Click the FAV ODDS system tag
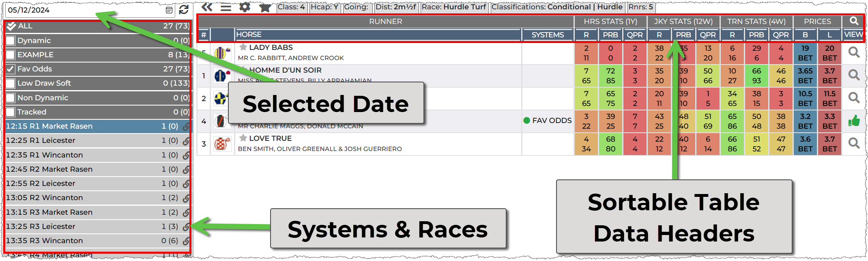The height and width of the screenshot is (261, 868). (x=548, y=121)
